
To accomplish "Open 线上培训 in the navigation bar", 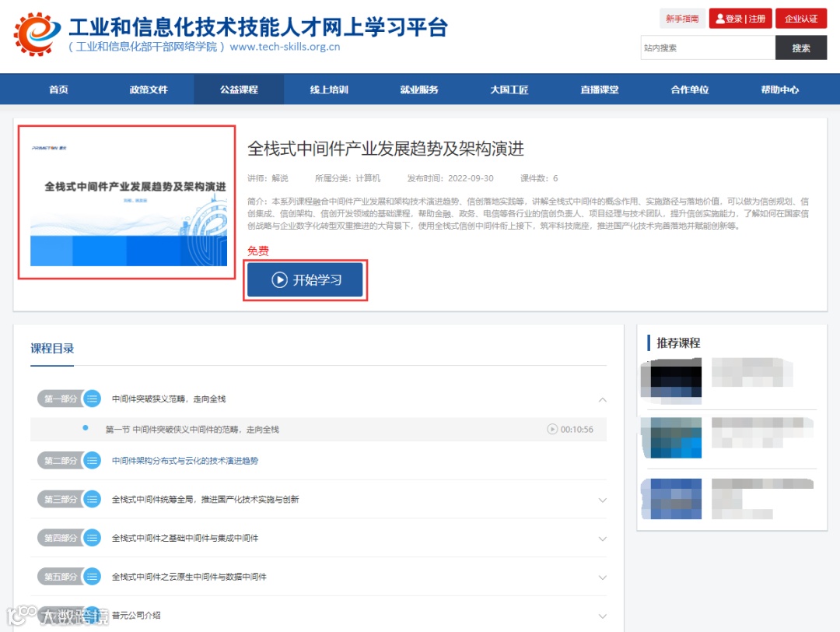I will point(329,90).
